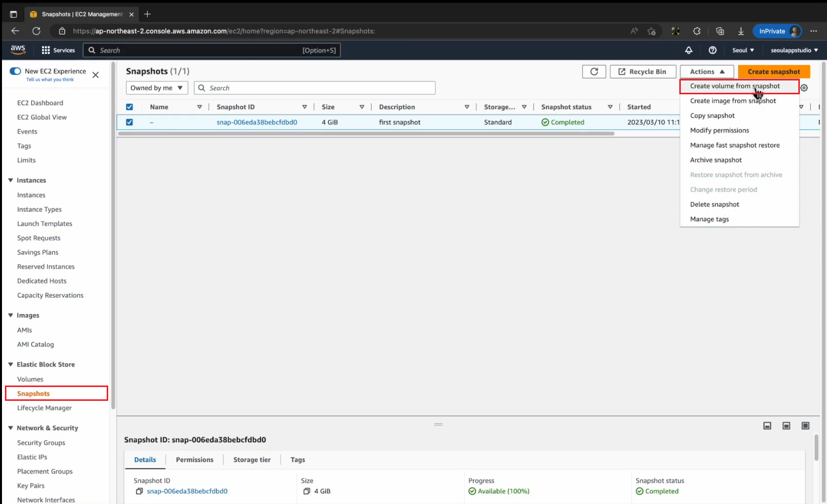Collapse details panel to minimum view
Image resolution: width=827 pixels, height=504 pixels.
[767, 426]
